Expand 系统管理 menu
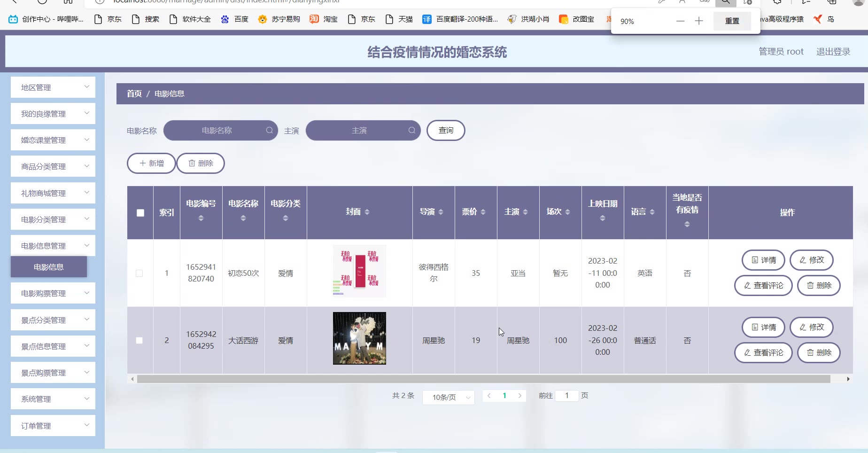This screenshot has width=868, height=453. pyautogui.click(x=53, y=399)
